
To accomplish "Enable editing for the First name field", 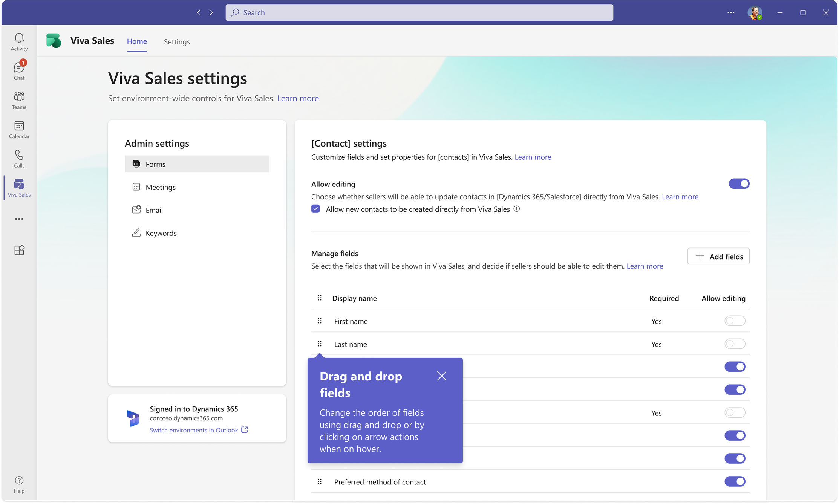I will (x=735, y=321).
